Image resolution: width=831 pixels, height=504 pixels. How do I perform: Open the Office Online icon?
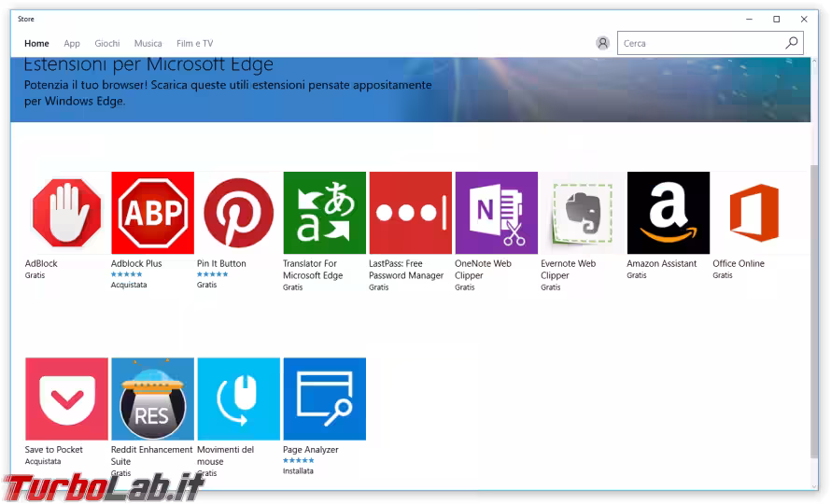pos(754,213)
